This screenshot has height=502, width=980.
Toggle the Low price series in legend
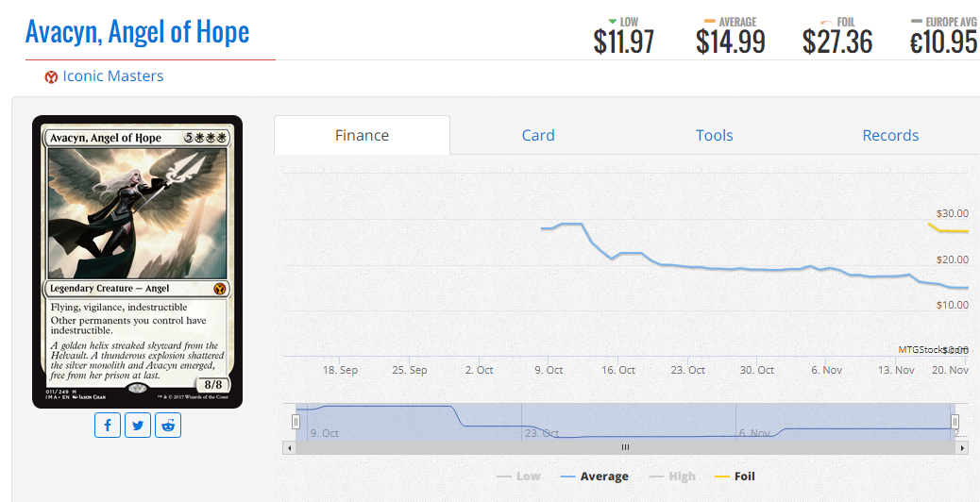518,477
